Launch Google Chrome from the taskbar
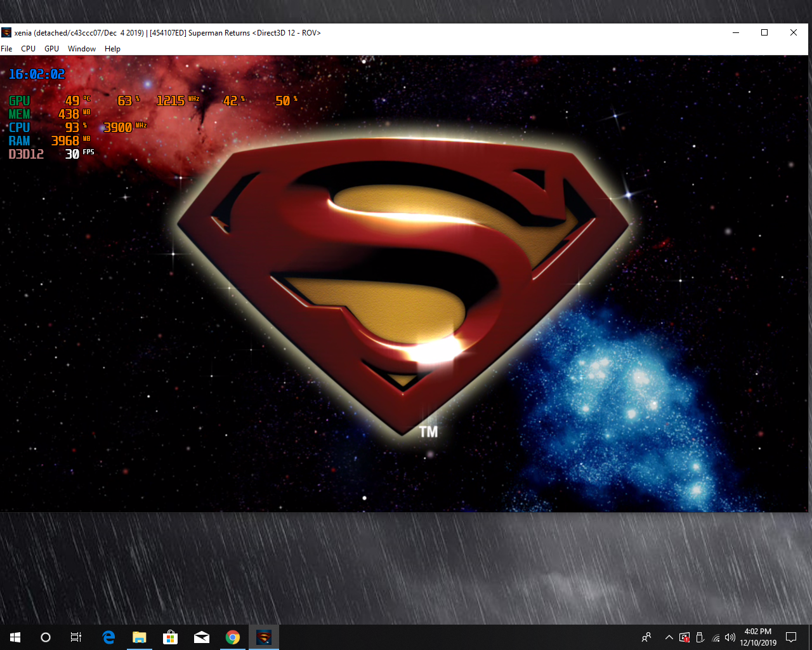The image size is (812, 650). 232,637
